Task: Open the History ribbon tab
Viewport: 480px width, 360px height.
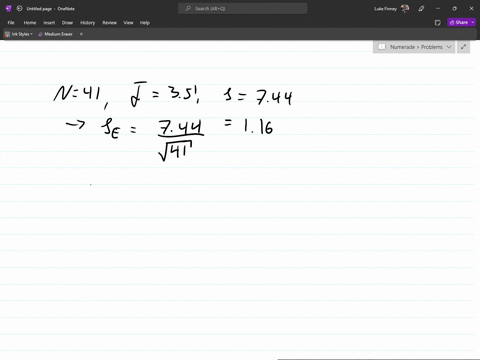Action: pos(88,23)
